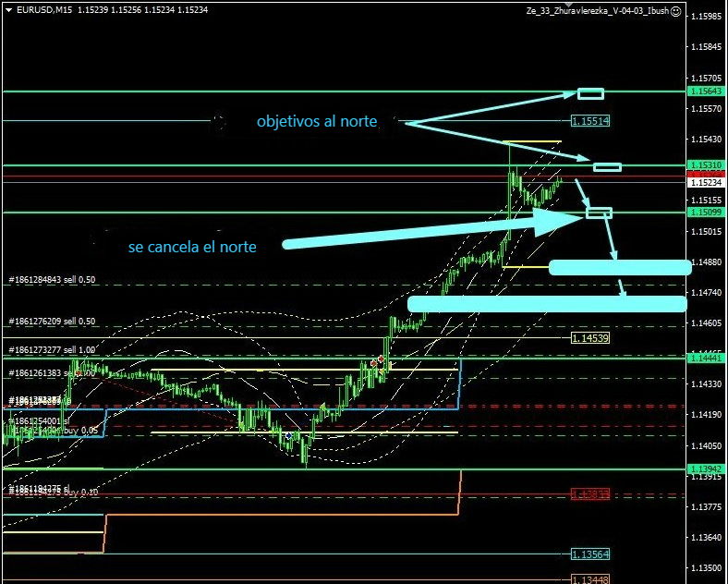728x584 pixels.
Task: Click the blue trade marker dot on candles
Action: coord(289,435)
